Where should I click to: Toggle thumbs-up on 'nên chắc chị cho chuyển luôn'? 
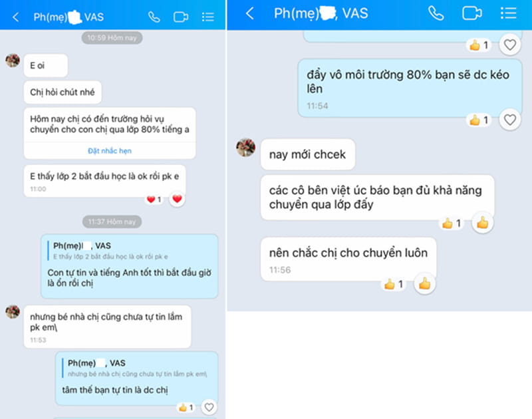(x=424, y=283)
